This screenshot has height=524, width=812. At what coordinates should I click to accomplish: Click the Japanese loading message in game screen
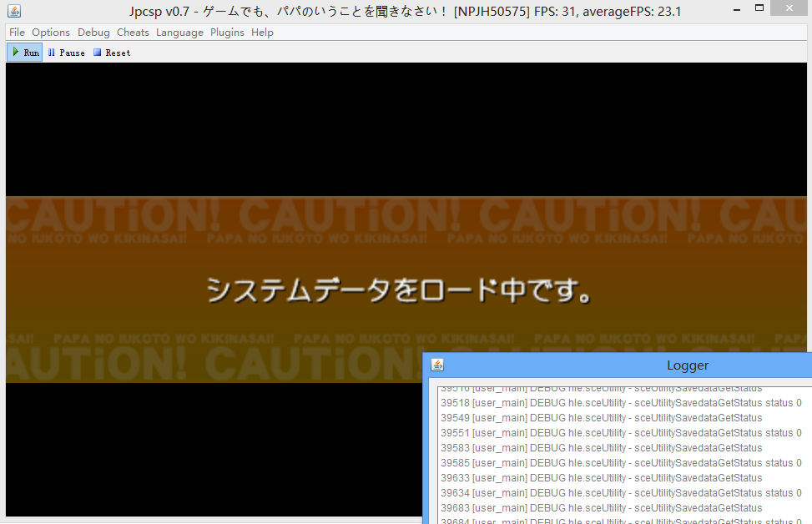[x=400, y=290]
